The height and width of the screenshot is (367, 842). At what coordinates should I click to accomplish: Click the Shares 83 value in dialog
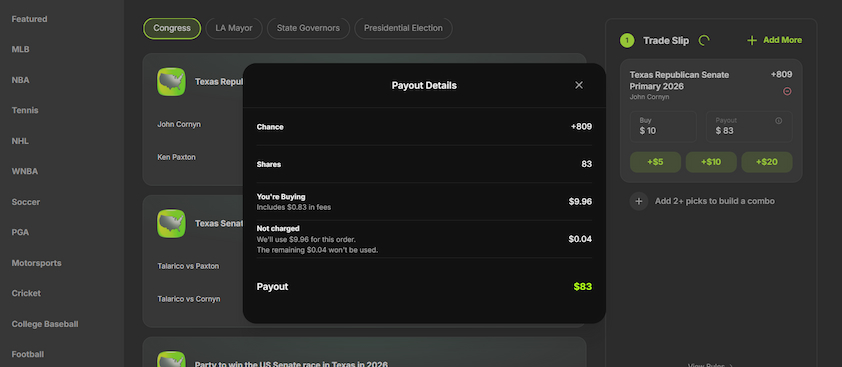[586, 164]
